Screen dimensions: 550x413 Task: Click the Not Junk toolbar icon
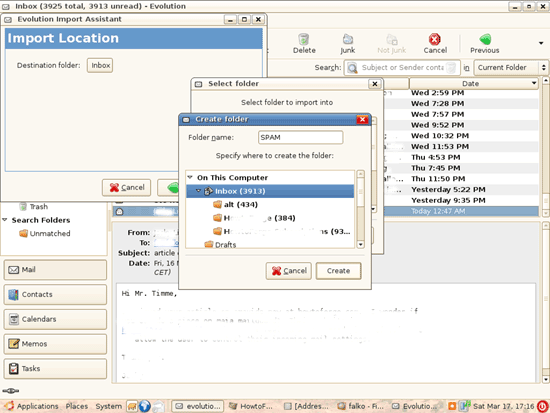tap(391, 39)
